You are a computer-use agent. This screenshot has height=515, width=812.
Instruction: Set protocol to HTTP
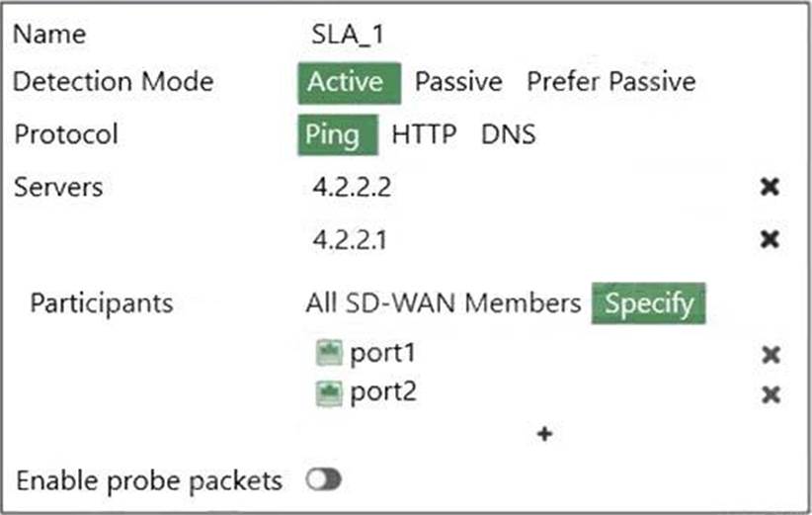tap(425, 134)
